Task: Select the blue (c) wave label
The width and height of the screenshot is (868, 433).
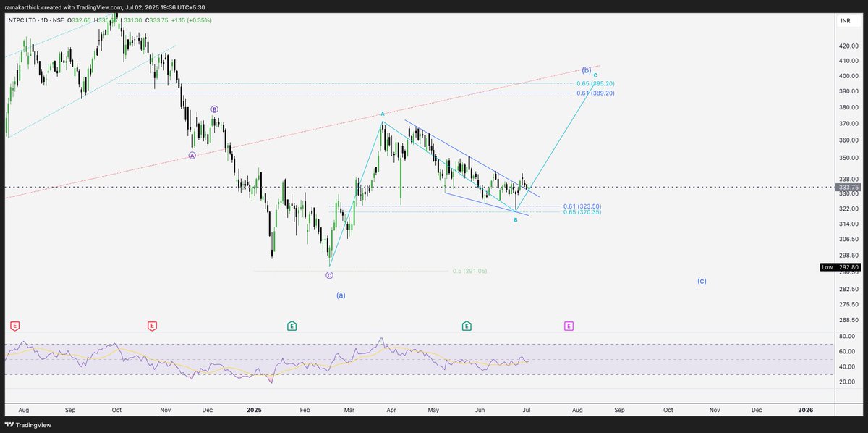Action: (x=702, y=281)
